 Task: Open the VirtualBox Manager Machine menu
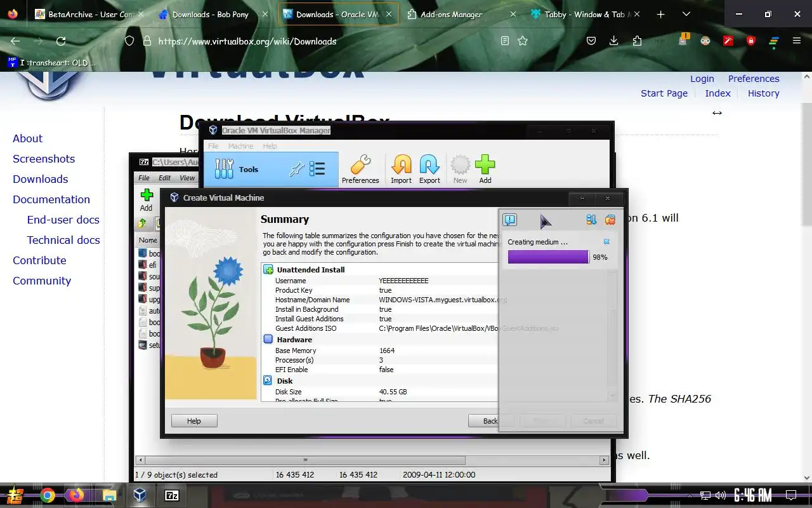pos(240,146)
